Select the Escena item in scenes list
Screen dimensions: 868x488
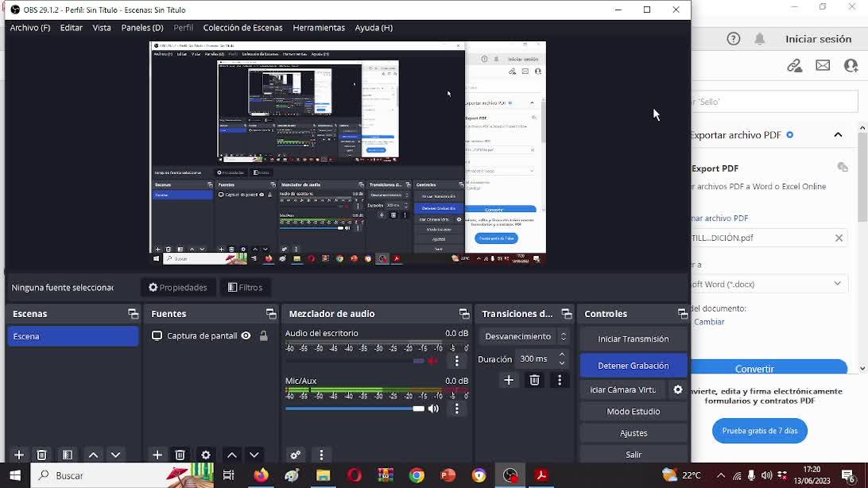click(x=72, y=336)
